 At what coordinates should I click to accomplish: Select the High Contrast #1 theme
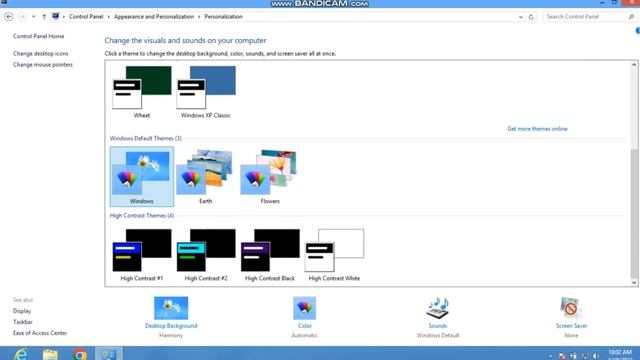tap(142, 255)
